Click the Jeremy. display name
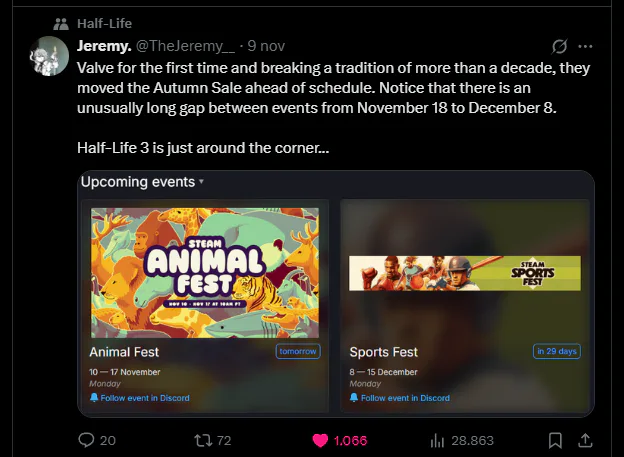The width and height of the screenshot is (624, 457). (x=102, y=46)
